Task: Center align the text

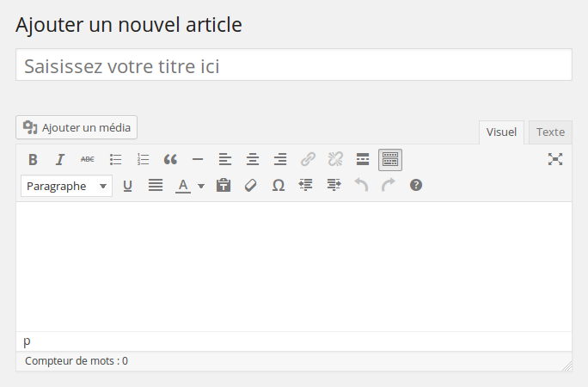Action: [253, 160]
